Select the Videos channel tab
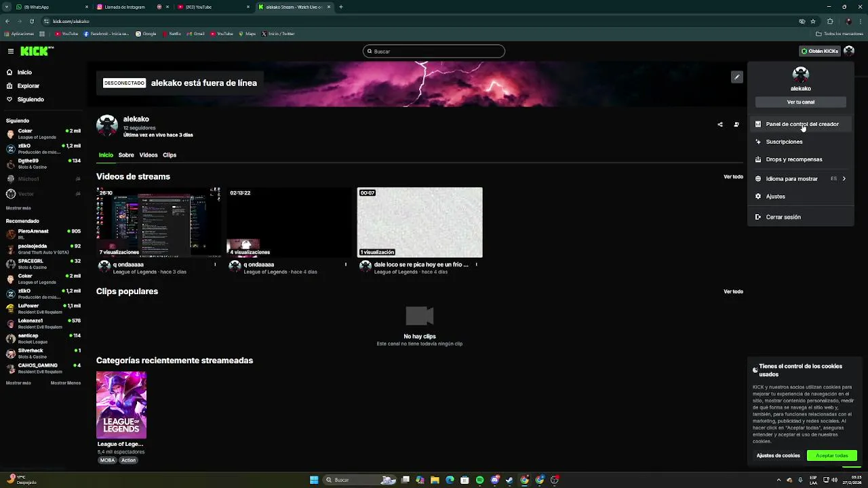Screen dimensions: 868x488 tap(149, 155)
